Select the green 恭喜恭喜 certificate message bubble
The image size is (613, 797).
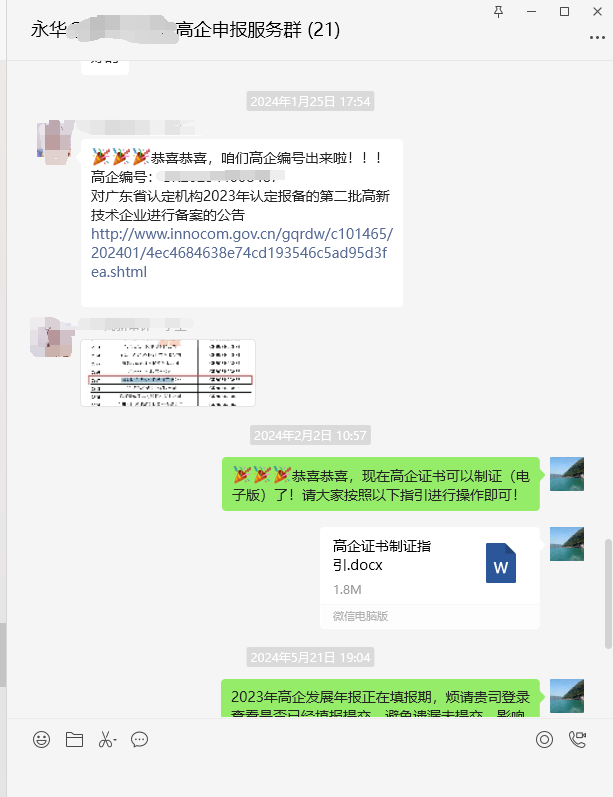pos(381,484)
